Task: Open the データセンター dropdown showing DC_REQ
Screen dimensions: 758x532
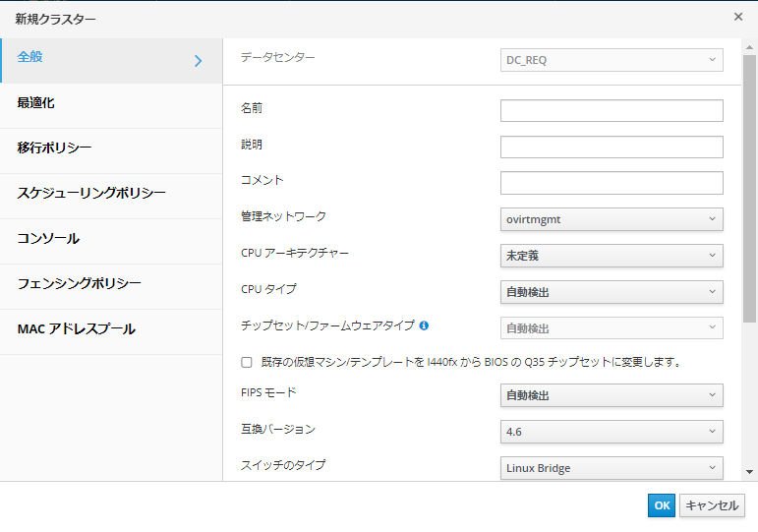Action: coord(612,60)
